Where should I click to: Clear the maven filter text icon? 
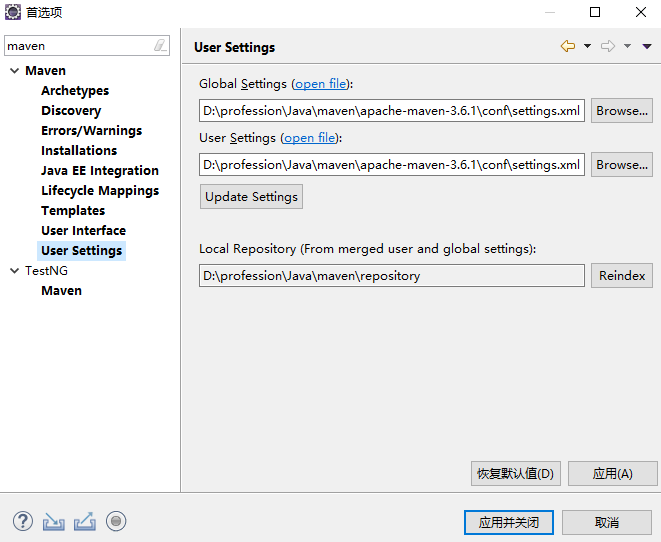pos(160,45)
